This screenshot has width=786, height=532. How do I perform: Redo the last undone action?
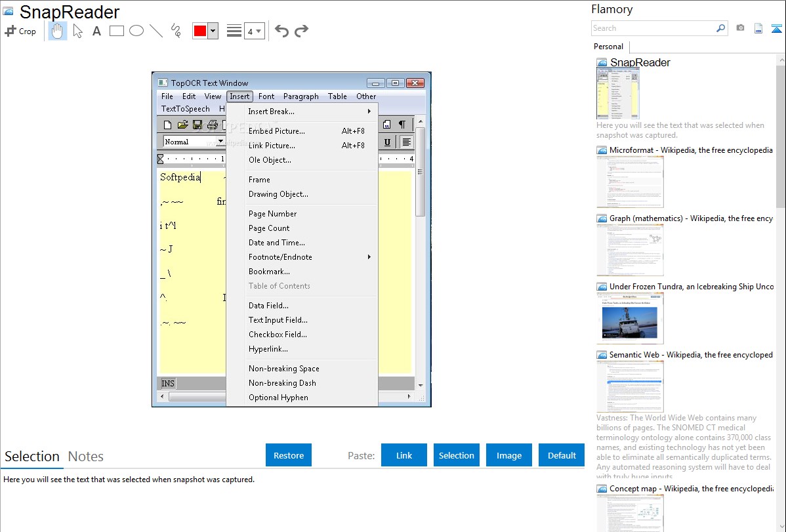click(301, 31)
